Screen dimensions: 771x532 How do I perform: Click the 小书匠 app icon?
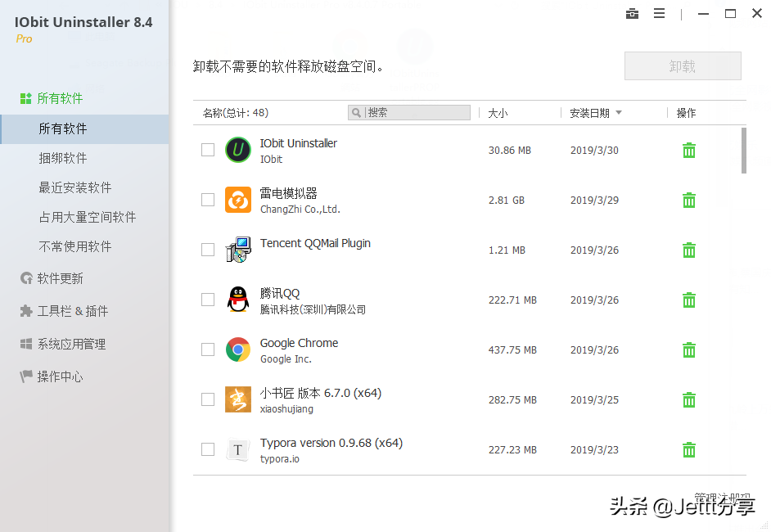click(x=238, y=399)
